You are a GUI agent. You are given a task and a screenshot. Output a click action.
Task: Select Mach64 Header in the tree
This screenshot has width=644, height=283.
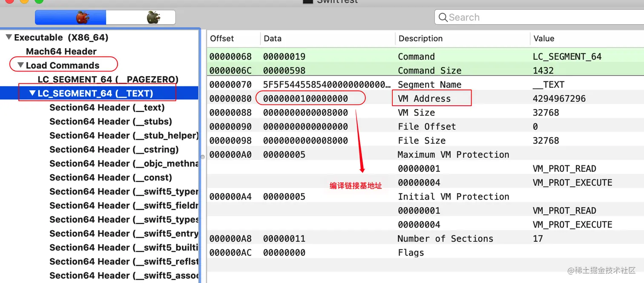pos(61,52)
